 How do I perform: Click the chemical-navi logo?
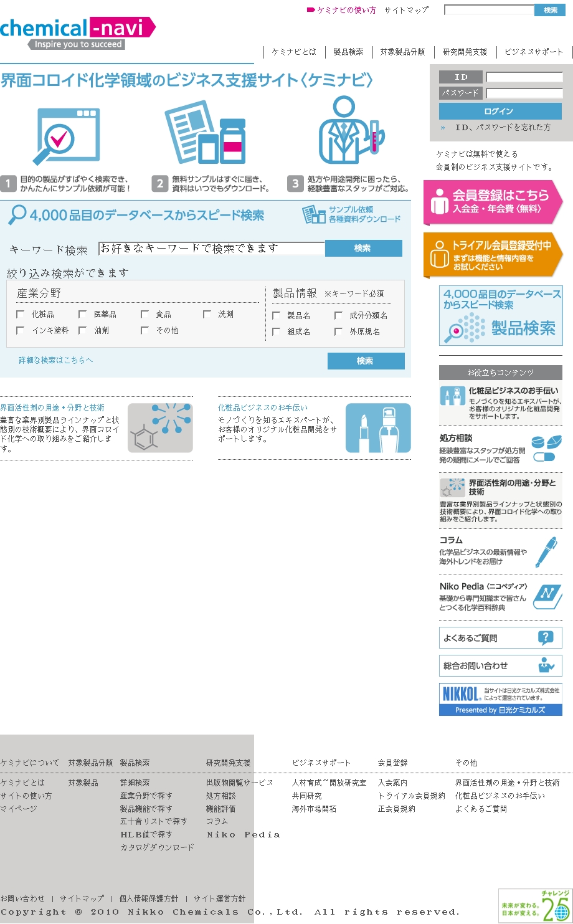tap(78, 33)
